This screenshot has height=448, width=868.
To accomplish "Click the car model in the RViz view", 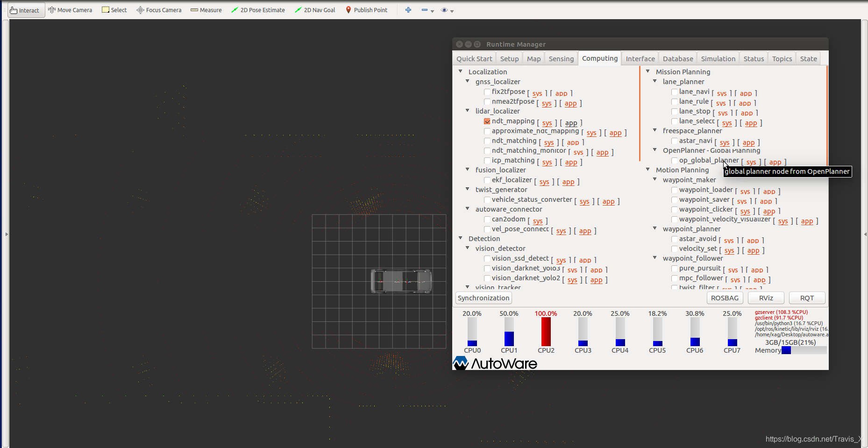I will (401, 281).
